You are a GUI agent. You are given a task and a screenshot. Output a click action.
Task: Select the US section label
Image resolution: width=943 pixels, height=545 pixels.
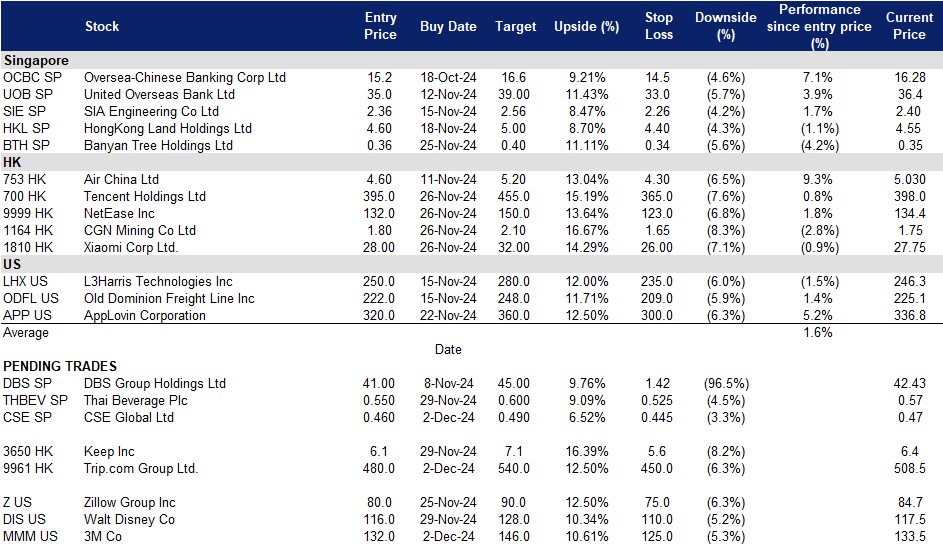click(x=12, y=265)
